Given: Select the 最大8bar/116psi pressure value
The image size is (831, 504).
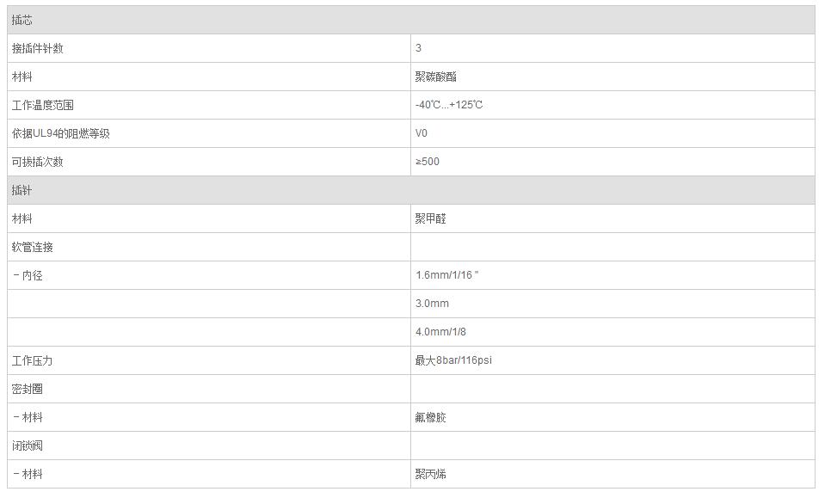Looking at the screenshot, I should coord(453,360).
